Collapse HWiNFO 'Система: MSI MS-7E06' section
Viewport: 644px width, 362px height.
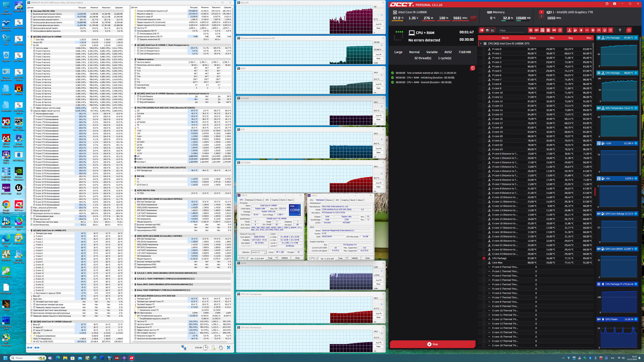click(x=28, y=11)
